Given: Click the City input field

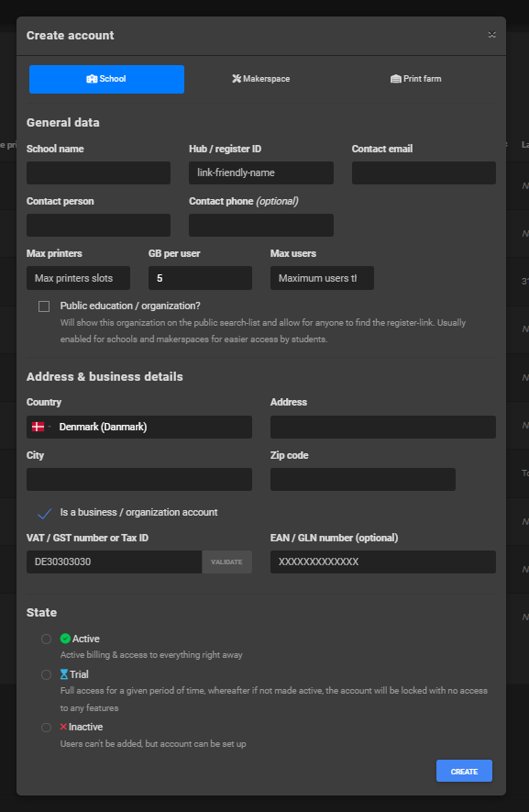Looking at the screenshot, I should point(139,480).
